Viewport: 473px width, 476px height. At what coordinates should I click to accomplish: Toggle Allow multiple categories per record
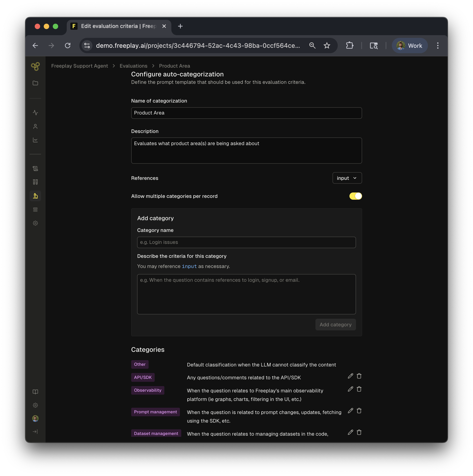[356, 196]
